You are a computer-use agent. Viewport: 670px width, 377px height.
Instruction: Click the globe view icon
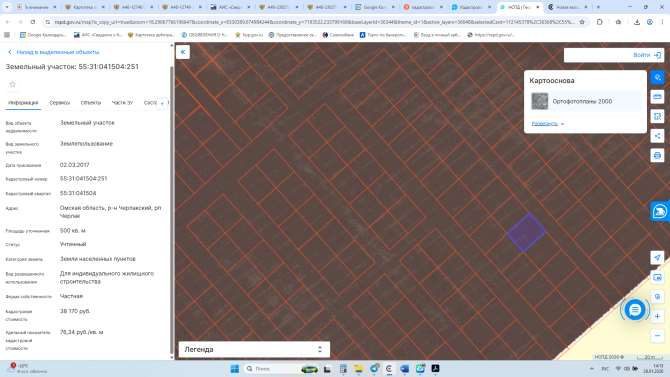[x=657, y=297]
